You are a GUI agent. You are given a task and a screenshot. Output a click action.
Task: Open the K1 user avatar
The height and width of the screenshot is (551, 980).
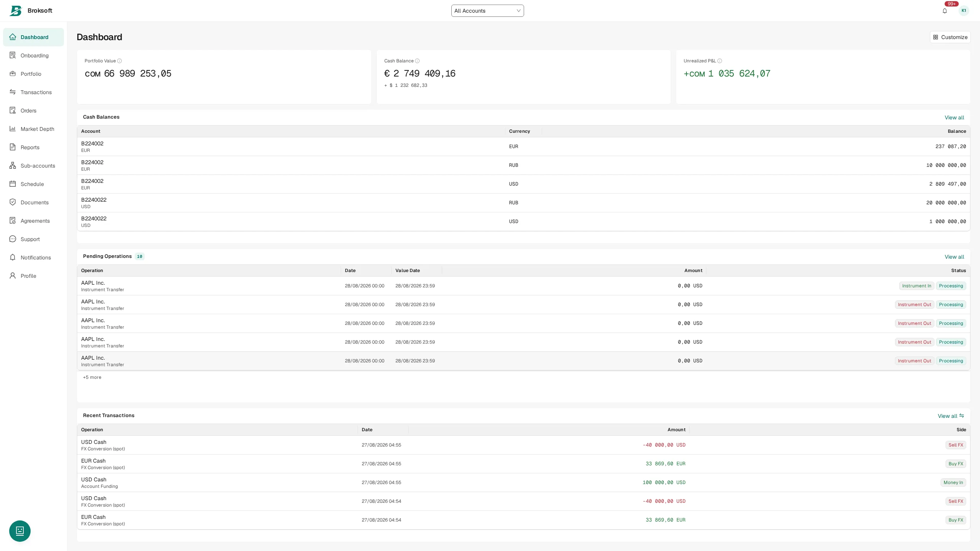964,11
